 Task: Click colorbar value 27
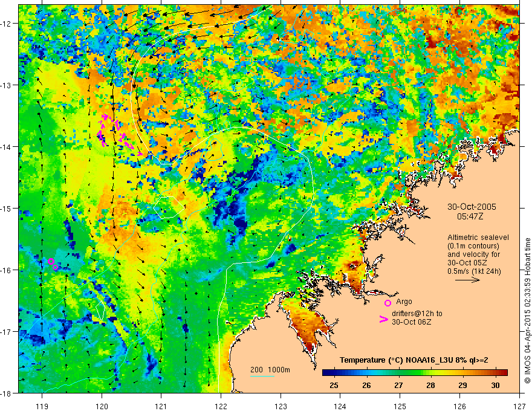tap(398, 385)
